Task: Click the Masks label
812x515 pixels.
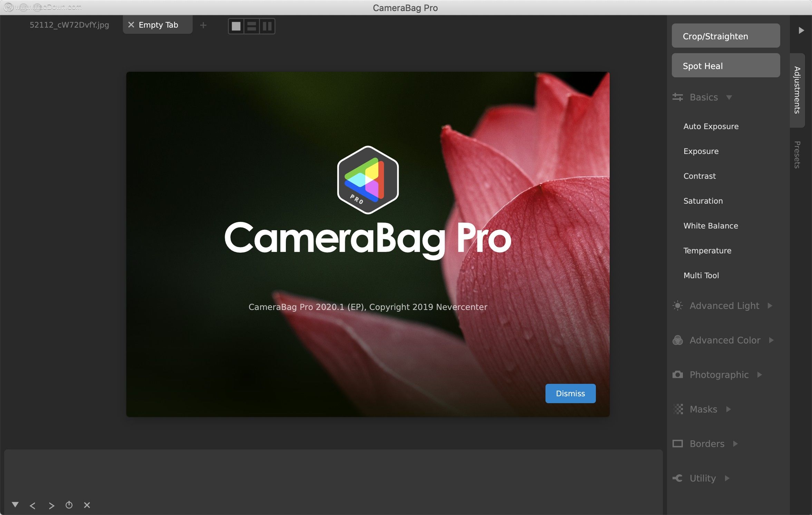Action: click(x=703, y=409)
